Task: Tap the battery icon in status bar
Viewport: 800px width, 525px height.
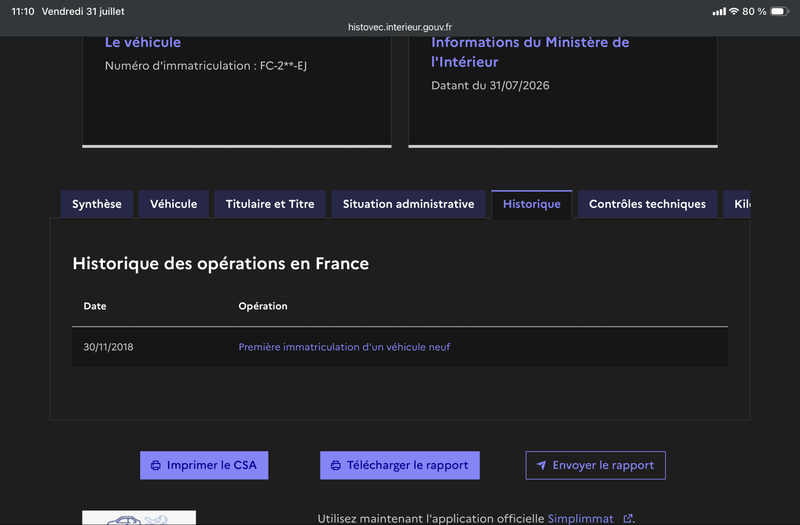Action: point(780,11)
